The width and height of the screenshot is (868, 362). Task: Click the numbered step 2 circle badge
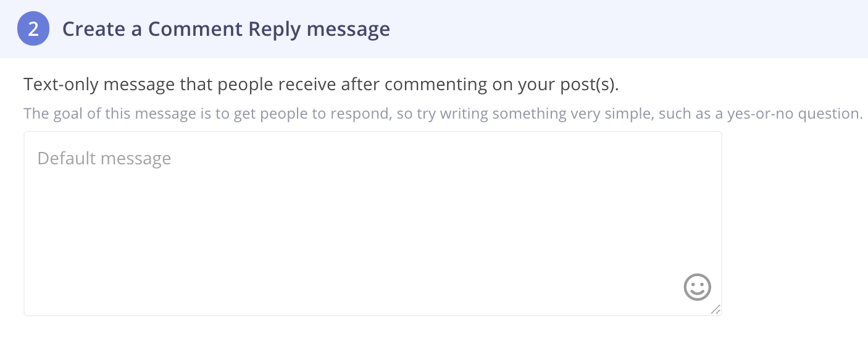[33, 29]
